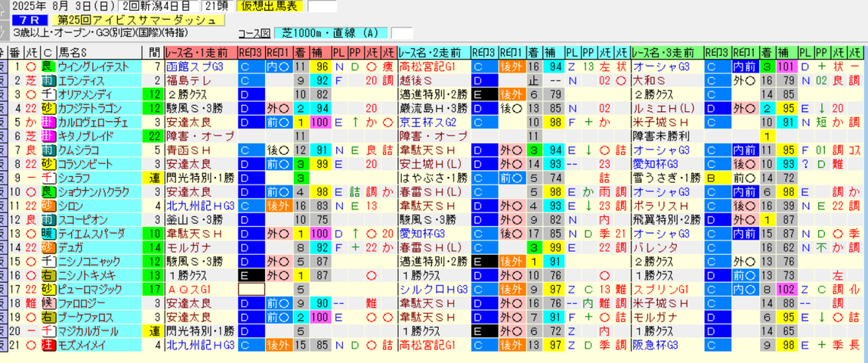This screenshot has width=868, height=363.
Task: Open the コース図 link
Action: [x=255, y=33]
